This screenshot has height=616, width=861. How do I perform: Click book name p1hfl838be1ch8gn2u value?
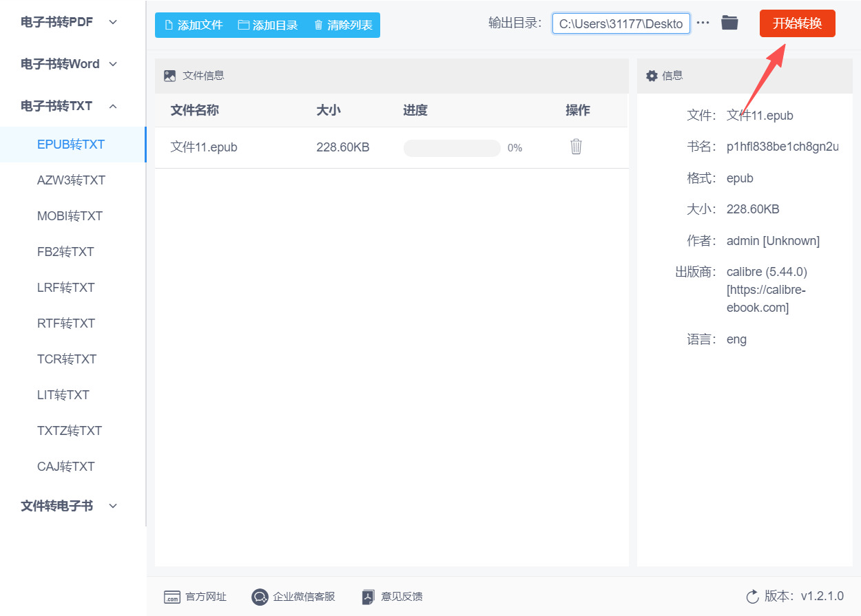(x=782, y=147)
